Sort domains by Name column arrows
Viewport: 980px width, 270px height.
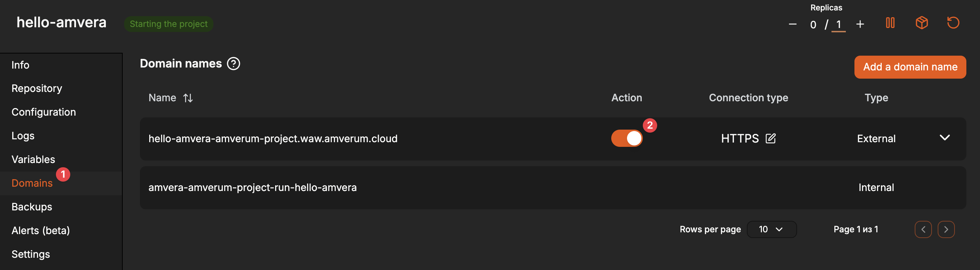coord(188,98)
